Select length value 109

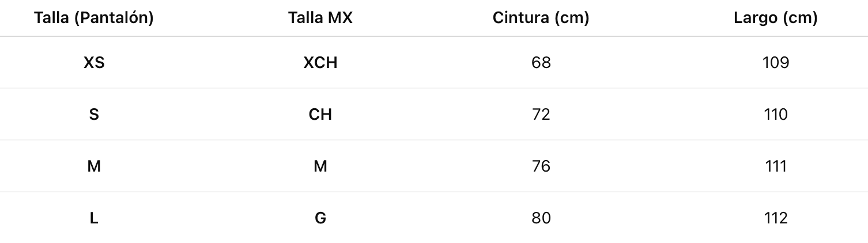pyautogui.click(x=775, y=62)
